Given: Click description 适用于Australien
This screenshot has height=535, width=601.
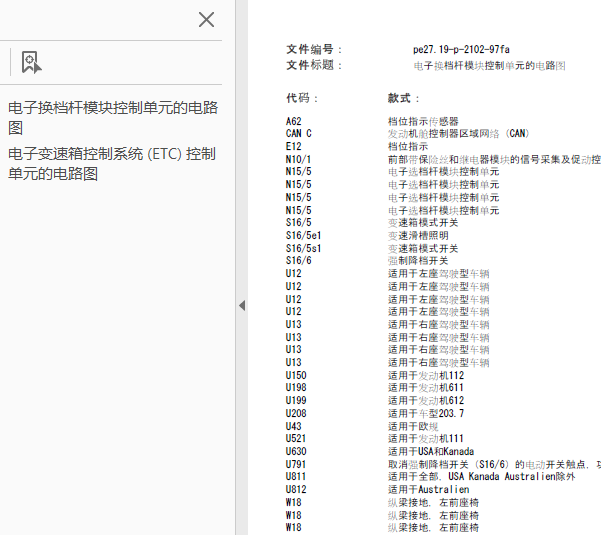Looking at the screenshot, I should coord(429,489).
